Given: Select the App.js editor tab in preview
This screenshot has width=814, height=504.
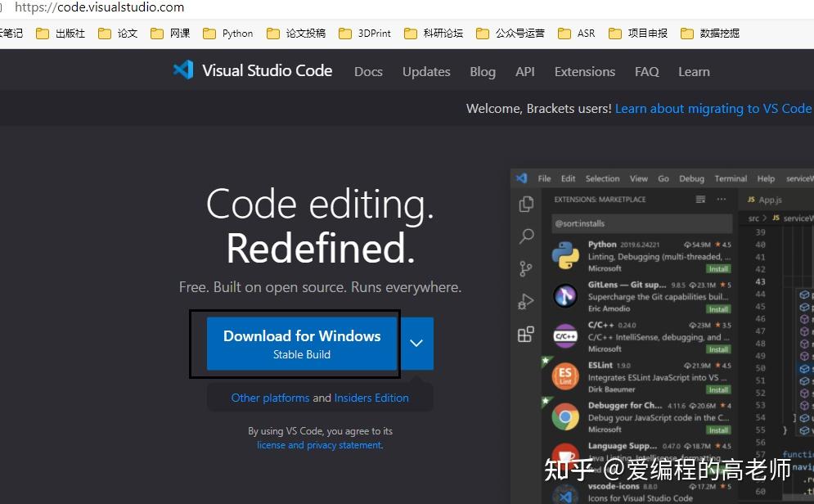Looking at the screenshot, I should point(764,200).
